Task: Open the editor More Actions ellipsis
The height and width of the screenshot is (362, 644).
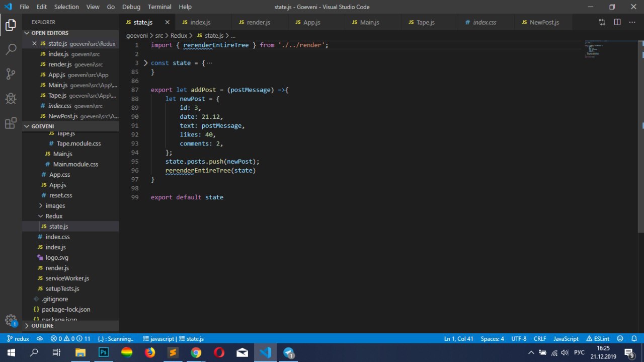Action: point(632,22)
